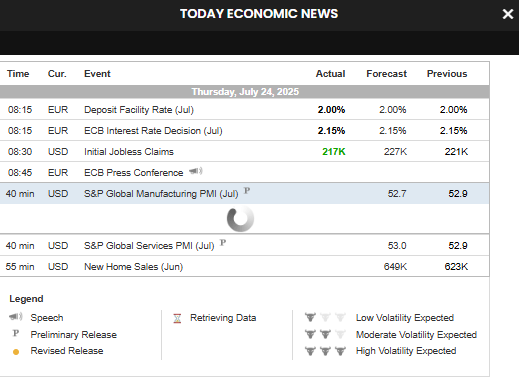Click the 2.00% actual Deposit Facility Rate

(x=331, y=110)
